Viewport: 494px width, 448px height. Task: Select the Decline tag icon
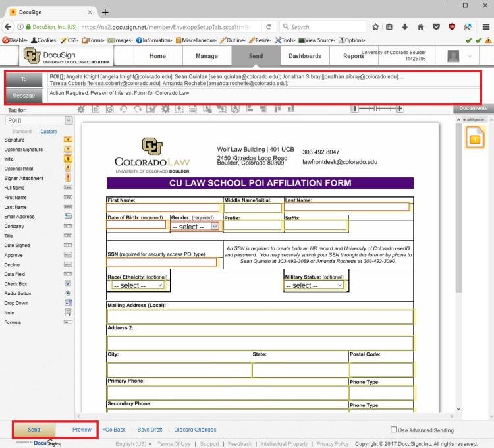(68, 264)
